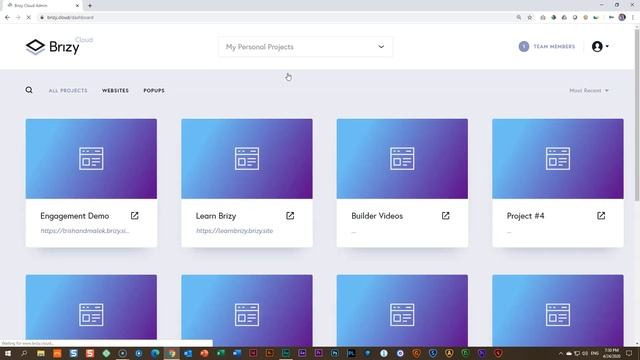Open the user account dropdown
The image size is (640, 360).
(x=600, y=47)
